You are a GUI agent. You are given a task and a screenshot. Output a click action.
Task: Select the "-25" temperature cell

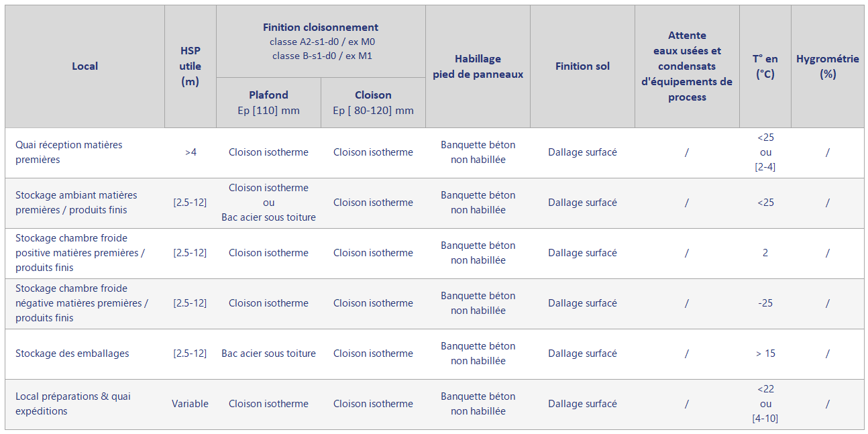coord(765,303)
